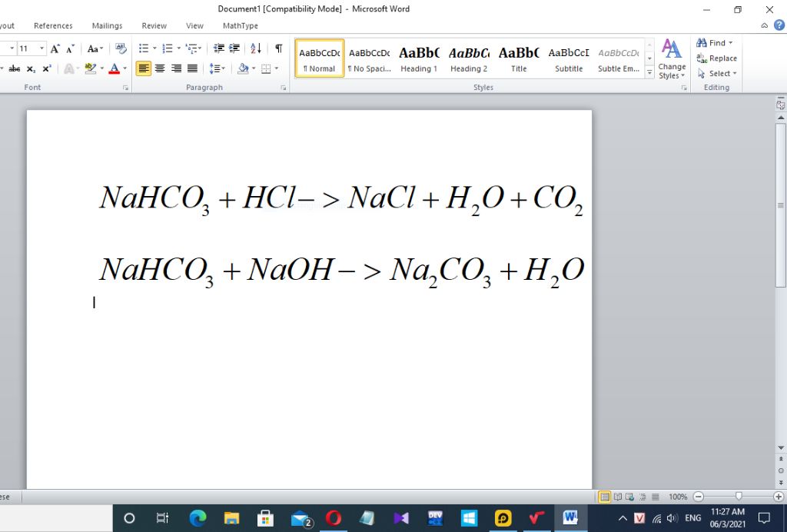The image size is (787, 532).
Task: Toggle strikethrough formatting
Action: pyautogui.click(x=15, y=68)
